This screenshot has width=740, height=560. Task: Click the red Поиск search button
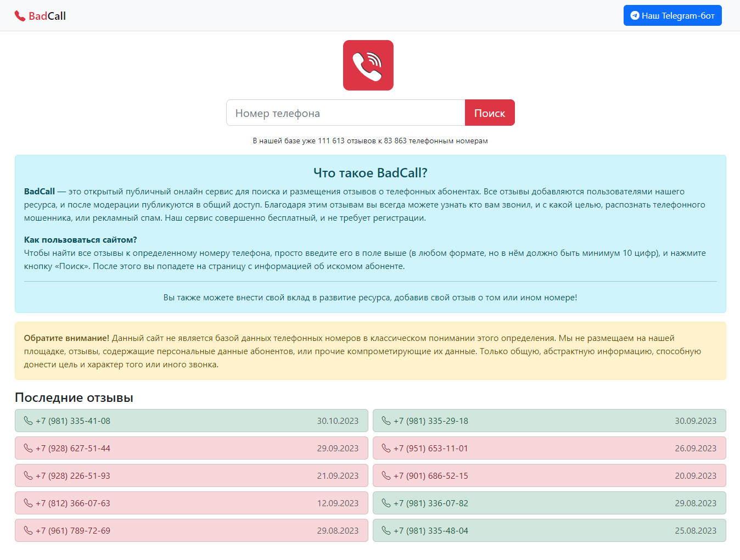click(490, 113)
